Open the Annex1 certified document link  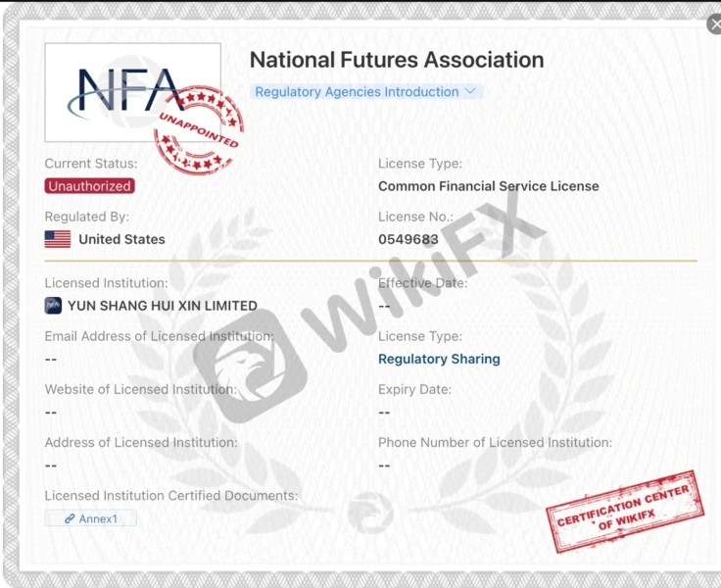click(x=90, y=518)
